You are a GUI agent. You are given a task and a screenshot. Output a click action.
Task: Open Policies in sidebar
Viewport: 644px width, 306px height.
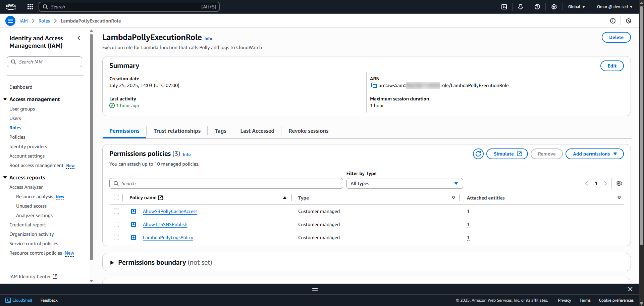coord(17,137)
